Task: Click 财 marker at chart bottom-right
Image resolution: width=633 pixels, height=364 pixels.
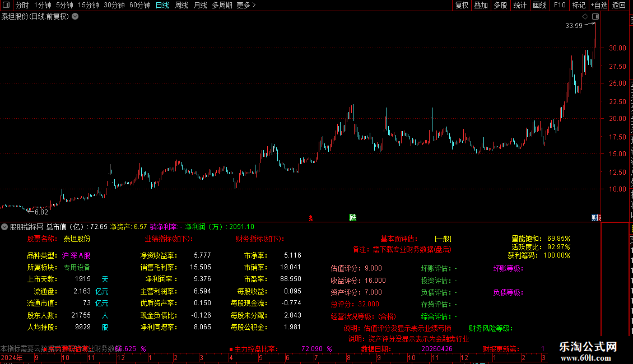Action: click(596, 218)
